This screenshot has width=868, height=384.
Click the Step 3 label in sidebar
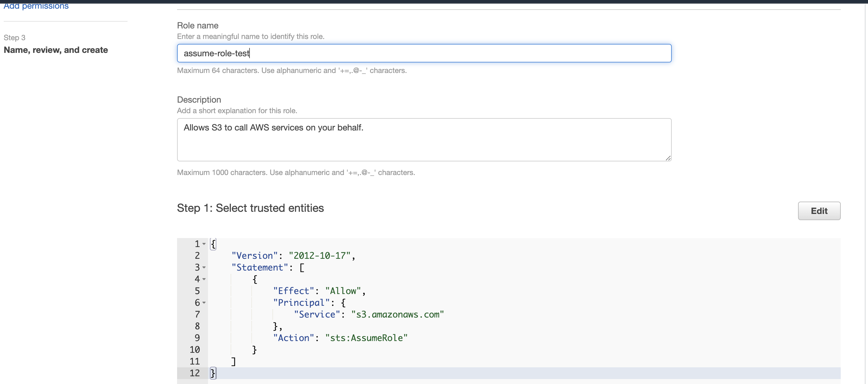[15, 38]
